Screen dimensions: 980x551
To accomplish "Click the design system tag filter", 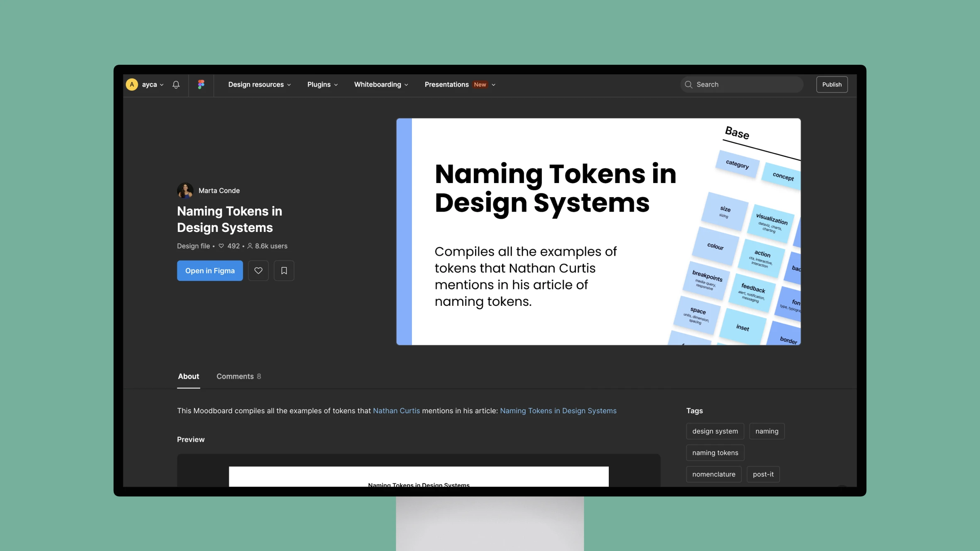I will [715, 431].
